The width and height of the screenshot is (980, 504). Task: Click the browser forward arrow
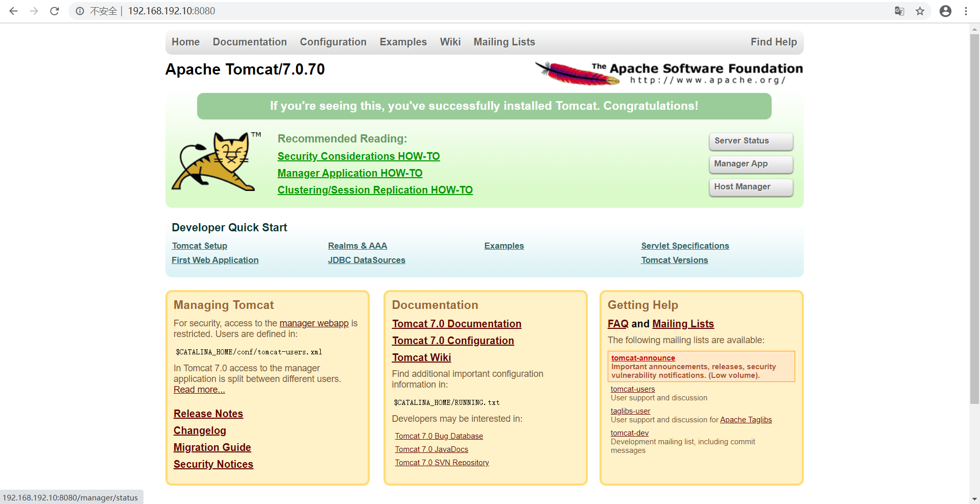[34, 11]
